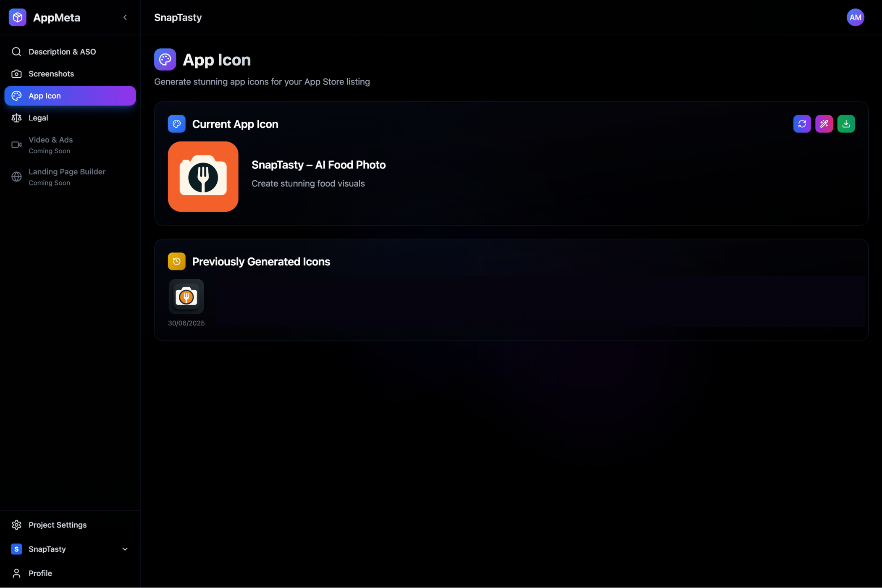The image size is (882, 588).
Task: Click Landing Page Builder sidebar item
Action: pos(66,176)
